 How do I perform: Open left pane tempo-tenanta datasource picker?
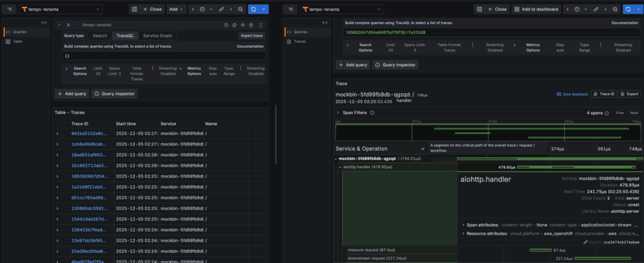pyautogui.click(x=61, y=9)
